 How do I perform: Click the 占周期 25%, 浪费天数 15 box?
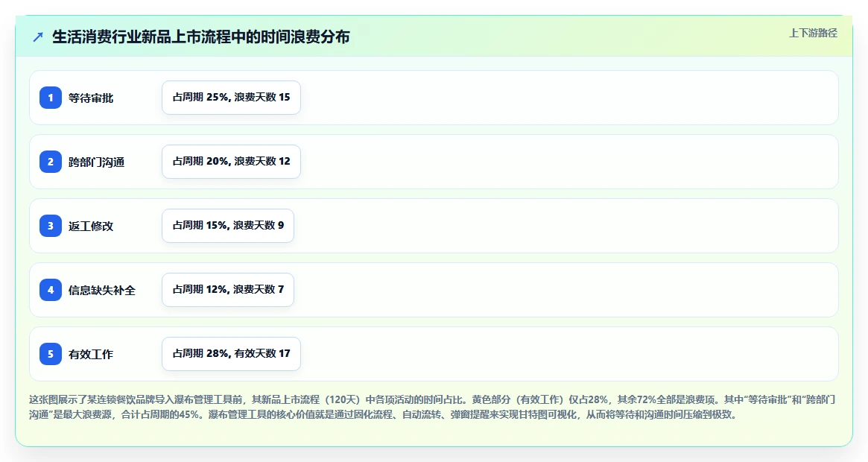point(232,98)
